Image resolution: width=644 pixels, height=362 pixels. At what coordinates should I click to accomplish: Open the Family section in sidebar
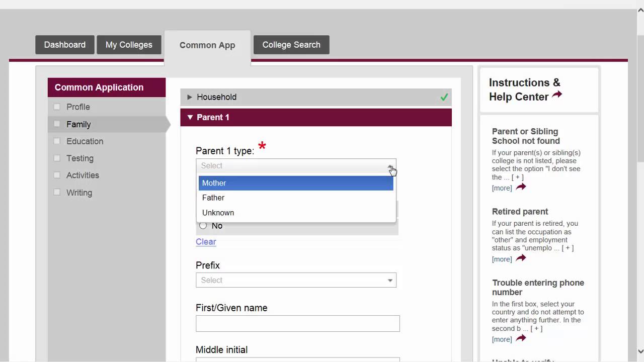(x=78, y=124)
